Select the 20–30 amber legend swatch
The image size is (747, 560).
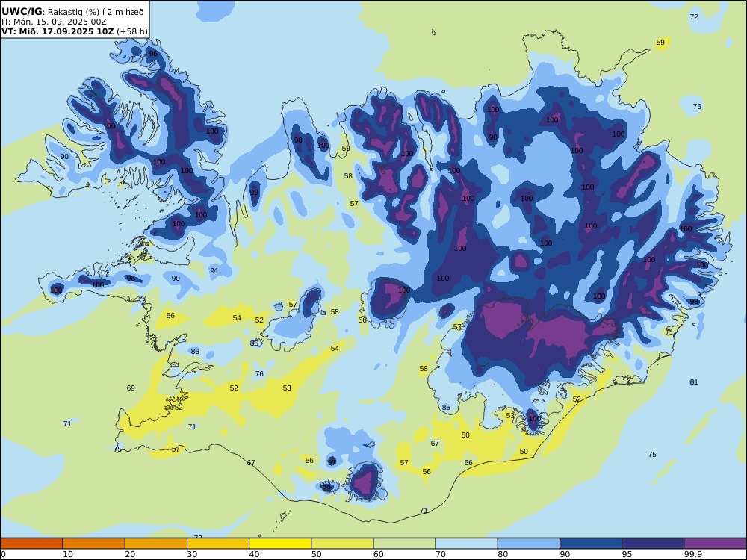pyautogui.click(x=156, y=544)
